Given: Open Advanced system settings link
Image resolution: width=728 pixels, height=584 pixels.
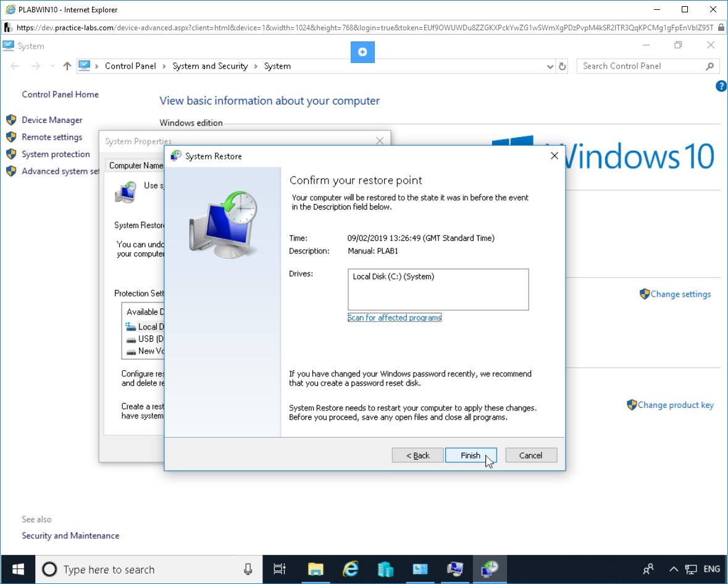Looking at the screenshot, I should click(x=61, y=171).
